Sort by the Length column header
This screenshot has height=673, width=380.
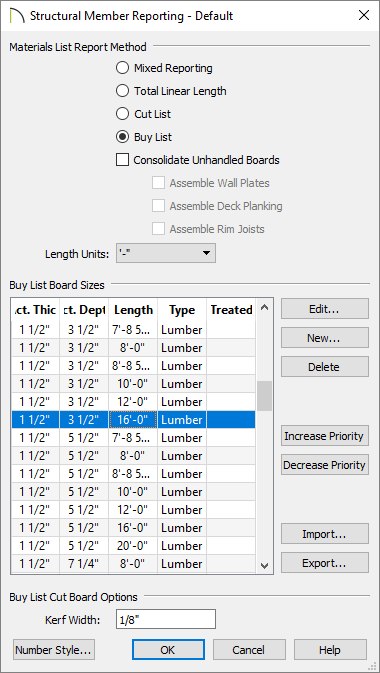pos(133,310)
